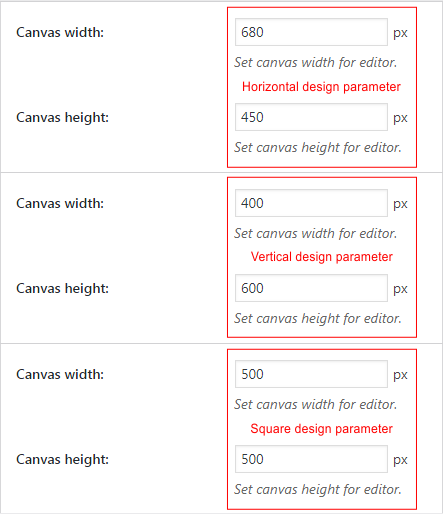This screenshot has height=514, width=443.
Task: Click the px unit next to 450
Action: pyautogui.click(x=400, y=118)
